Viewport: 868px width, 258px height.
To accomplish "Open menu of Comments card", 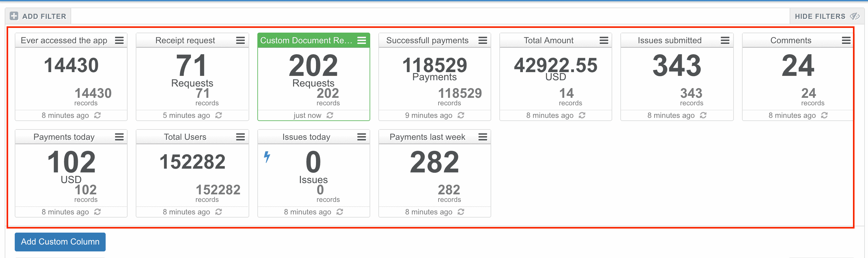I will coord(846,40).
